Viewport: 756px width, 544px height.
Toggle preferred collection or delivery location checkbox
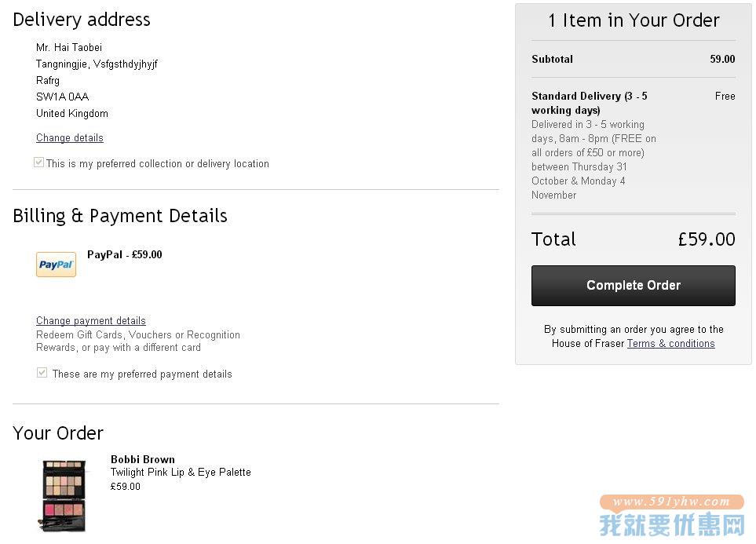point(39,162)
